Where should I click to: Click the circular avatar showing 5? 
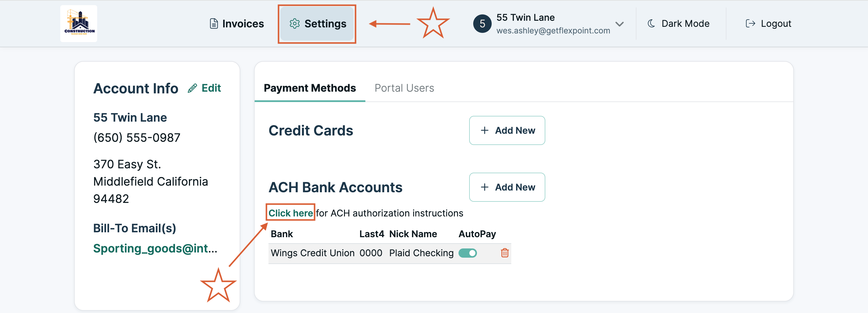482,24
